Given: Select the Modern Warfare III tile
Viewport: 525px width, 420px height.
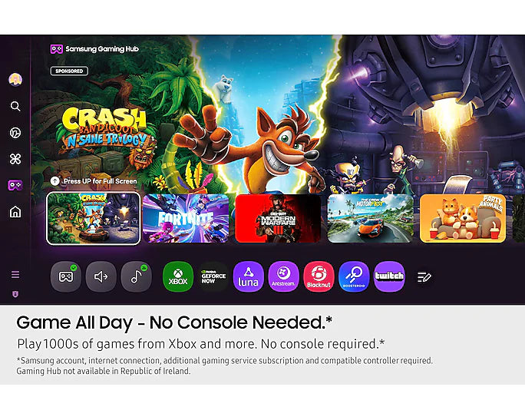Looking at the screenshot, I should 278,218.
